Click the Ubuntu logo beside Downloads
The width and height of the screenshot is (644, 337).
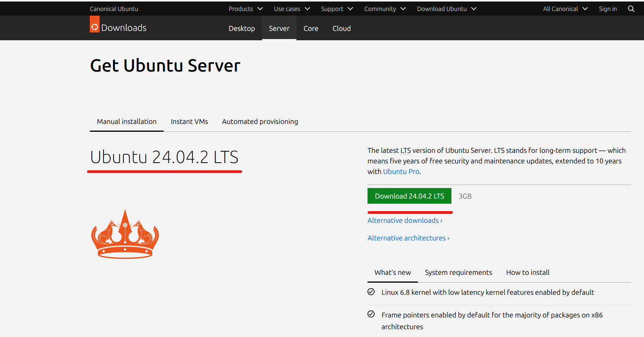(95, 24)
